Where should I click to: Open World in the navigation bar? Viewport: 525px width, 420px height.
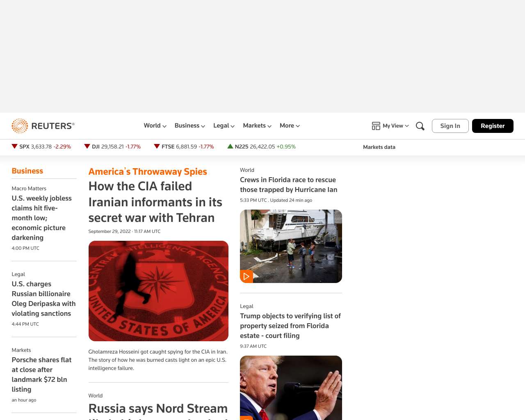point(152,126)
